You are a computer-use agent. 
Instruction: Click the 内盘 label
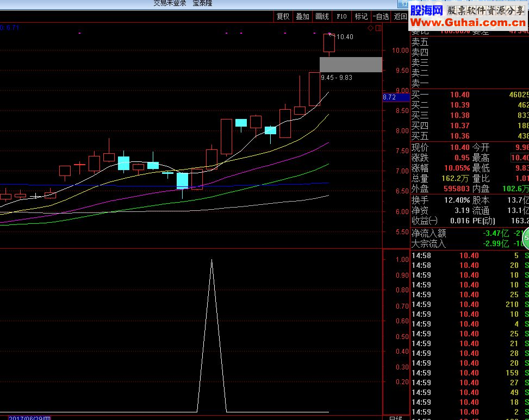click(481, 189)
